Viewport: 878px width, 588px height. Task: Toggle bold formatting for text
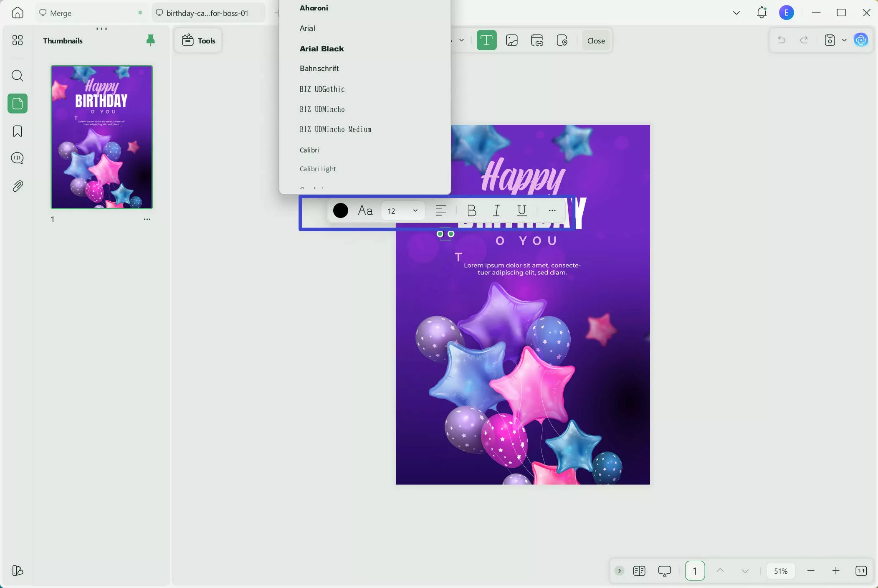[472, 210]
